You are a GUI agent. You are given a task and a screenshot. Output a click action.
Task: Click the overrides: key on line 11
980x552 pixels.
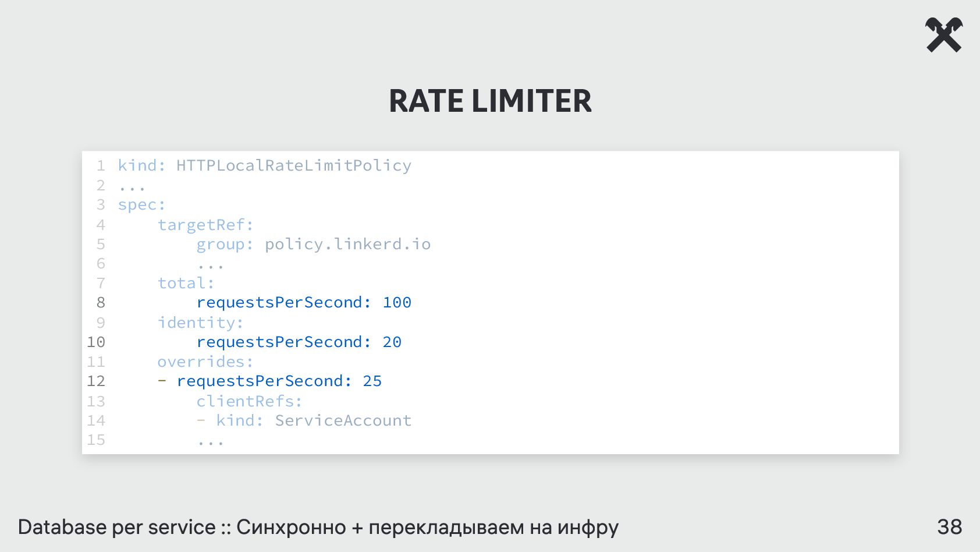pyautogui.click(x=205, y=362)
